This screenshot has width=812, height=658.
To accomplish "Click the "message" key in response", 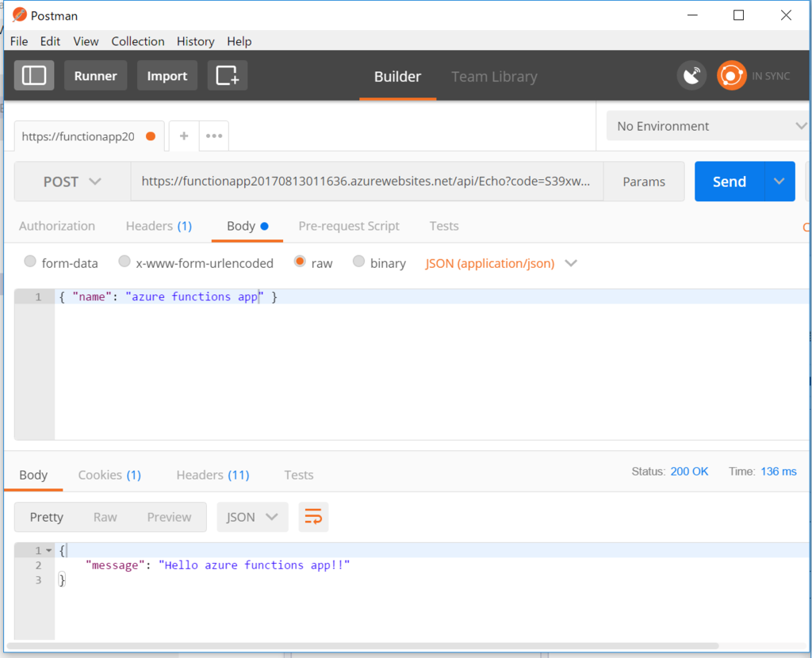I will (x=115, y=565).
